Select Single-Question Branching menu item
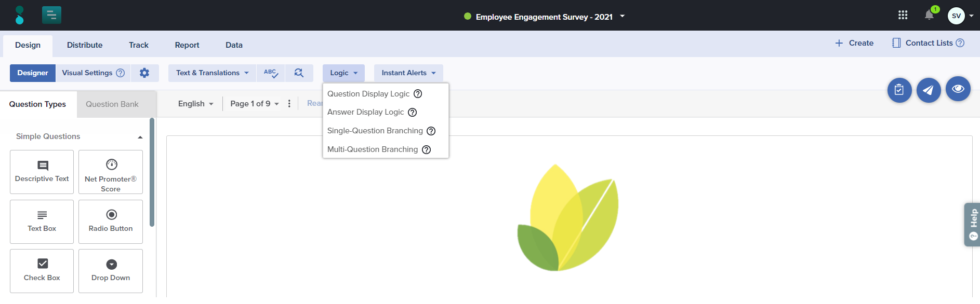The width and height of the screenshot is (980, 304). tap(375, 131)
